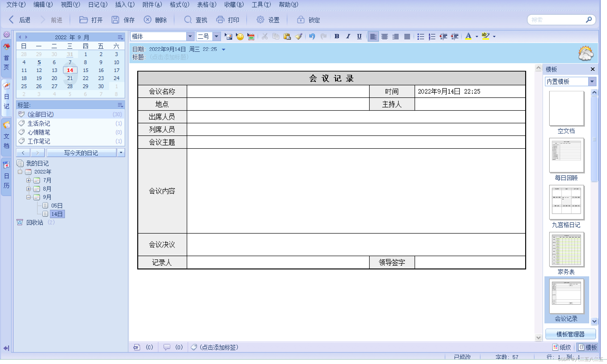Click the format painter brush icon
The height and width of the screenshot is (364, 607).
299,37
